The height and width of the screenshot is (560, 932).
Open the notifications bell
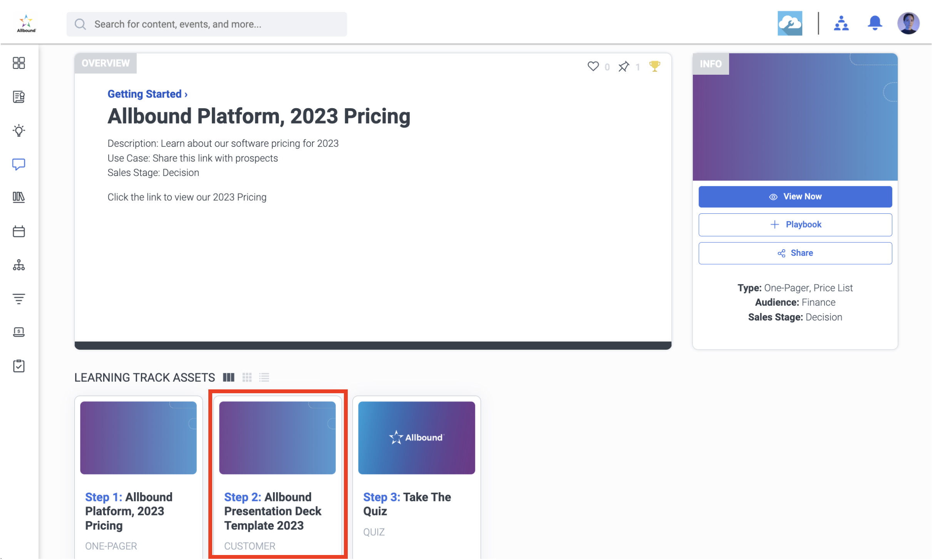coord(875,23)
